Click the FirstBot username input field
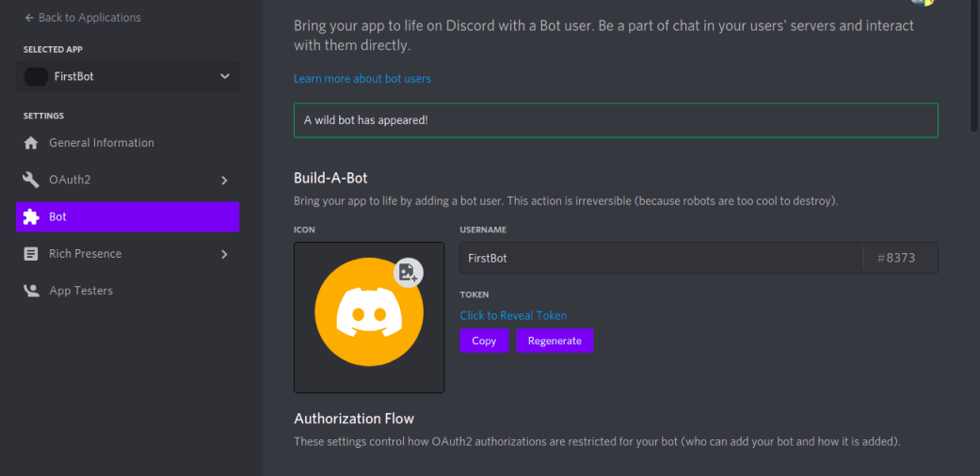980x476 pixels. click(x=661, y=258)
